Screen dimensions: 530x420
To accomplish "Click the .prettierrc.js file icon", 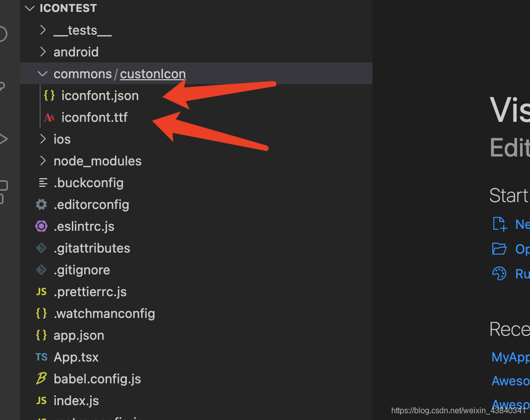I will click(x=41, y=292).
